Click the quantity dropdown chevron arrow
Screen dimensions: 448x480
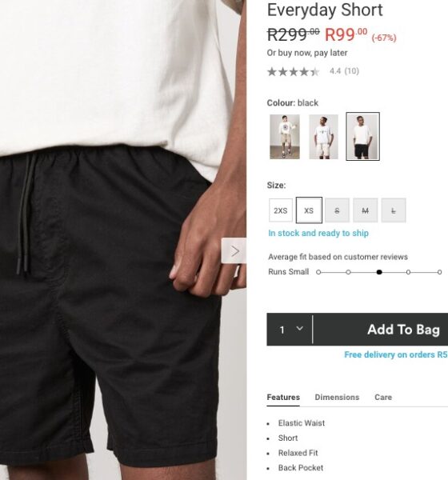point(300,329)
